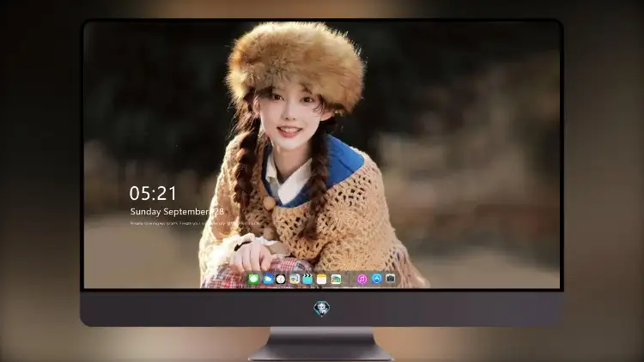Screen dimensions: 644x362
Task: Open the Photos gallery icon in the dock
Action: (x=336, y=279)
